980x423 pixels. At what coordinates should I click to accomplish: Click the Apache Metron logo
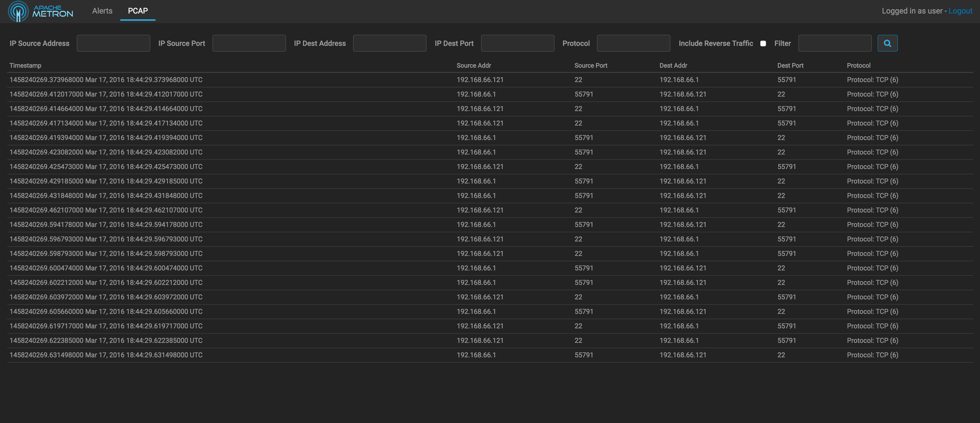41,11
